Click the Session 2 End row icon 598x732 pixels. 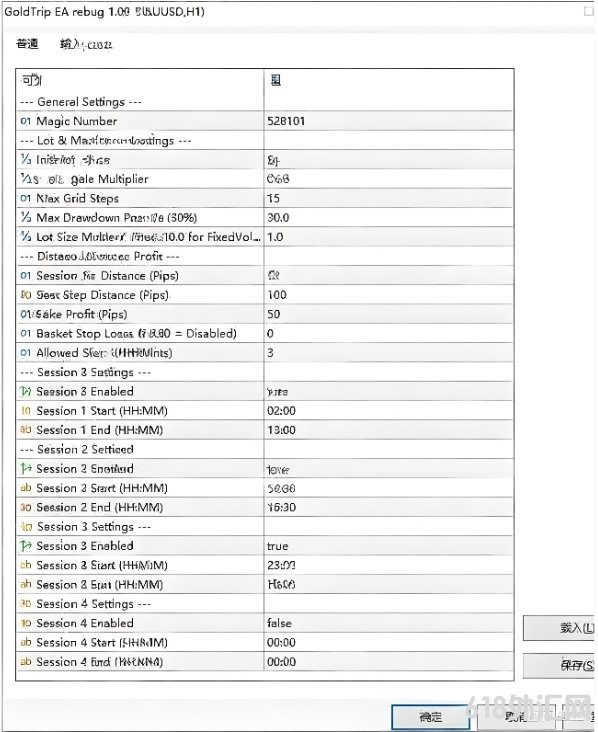click(x=26, y=507)
